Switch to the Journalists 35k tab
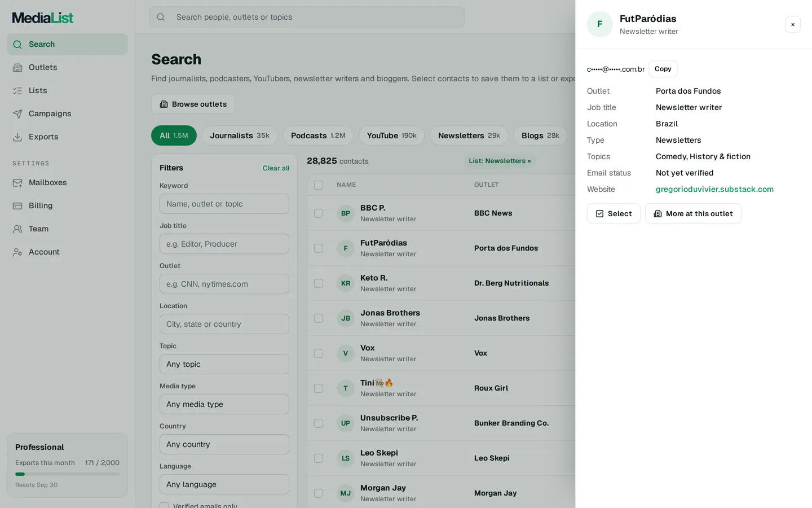The width and height of the screenshot is (812, 508). 240,135
